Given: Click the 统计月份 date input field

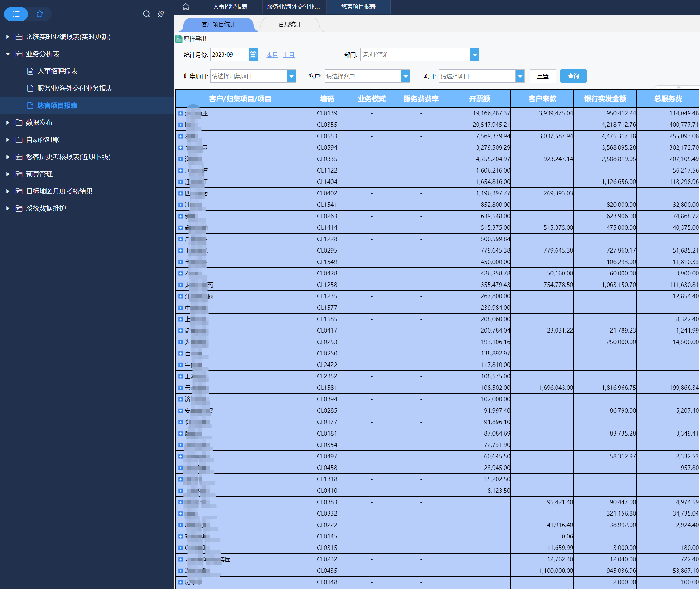Looking at the screenshot, I should (x=230, y=55).
